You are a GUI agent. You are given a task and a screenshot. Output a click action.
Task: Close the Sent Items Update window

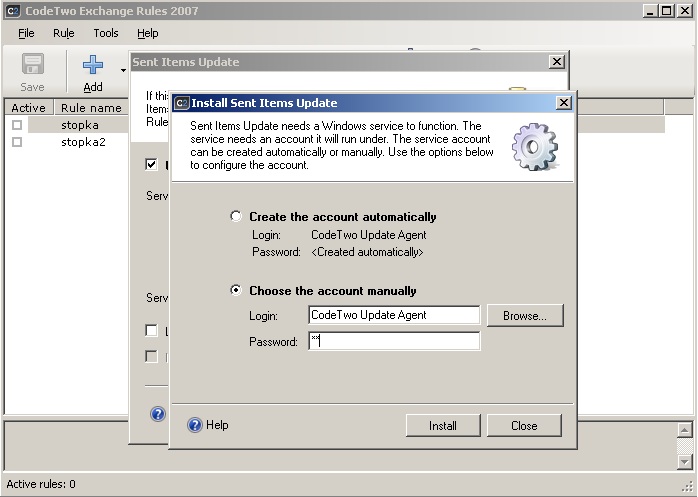(x=556, y=62)
